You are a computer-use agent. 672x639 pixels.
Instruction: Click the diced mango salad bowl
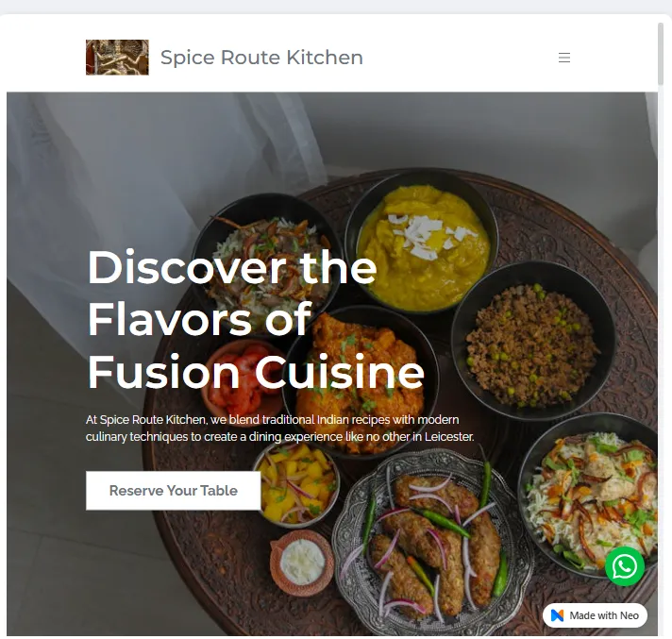(296, 484)
